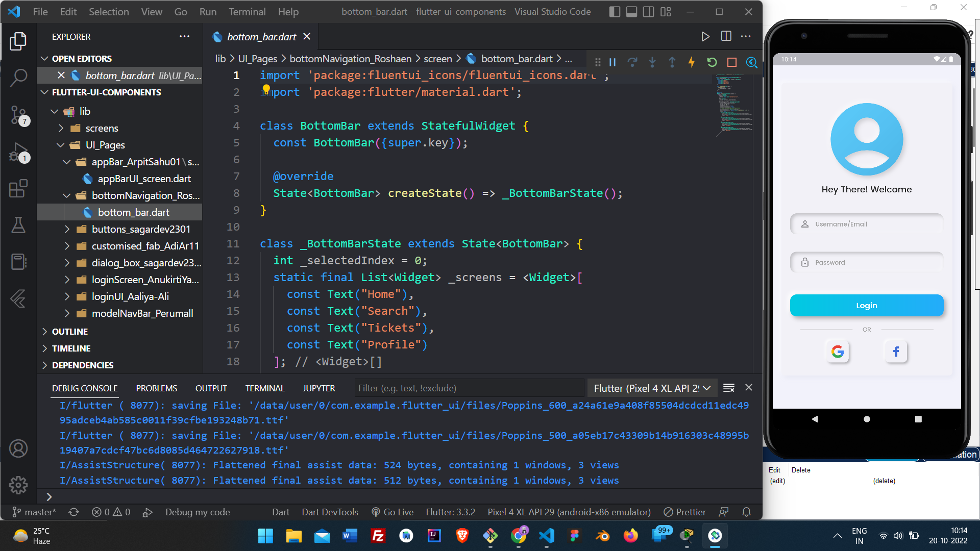Click Dart DevTools in status bar
This screenshot has height=551, width=980.
(330, 512)
